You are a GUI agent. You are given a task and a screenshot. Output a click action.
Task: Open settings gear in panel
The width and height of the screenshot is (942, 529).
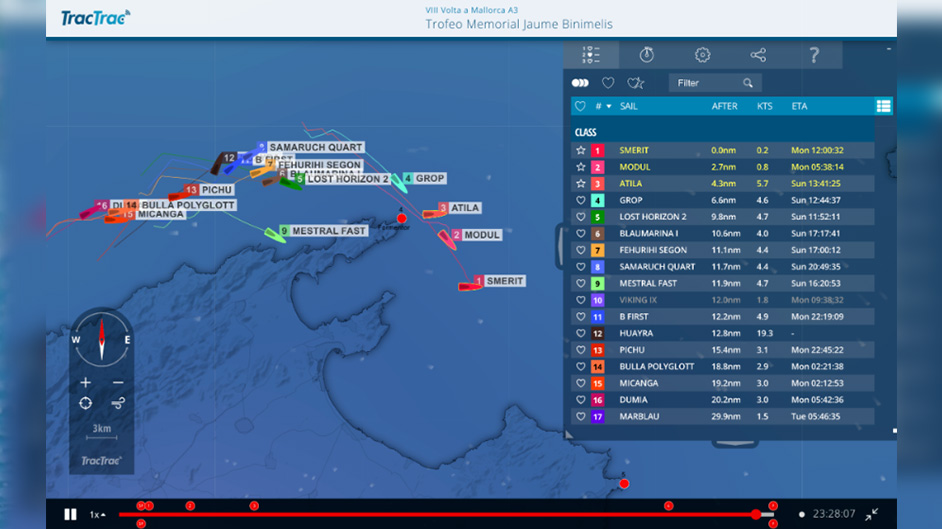click(703, 55)
